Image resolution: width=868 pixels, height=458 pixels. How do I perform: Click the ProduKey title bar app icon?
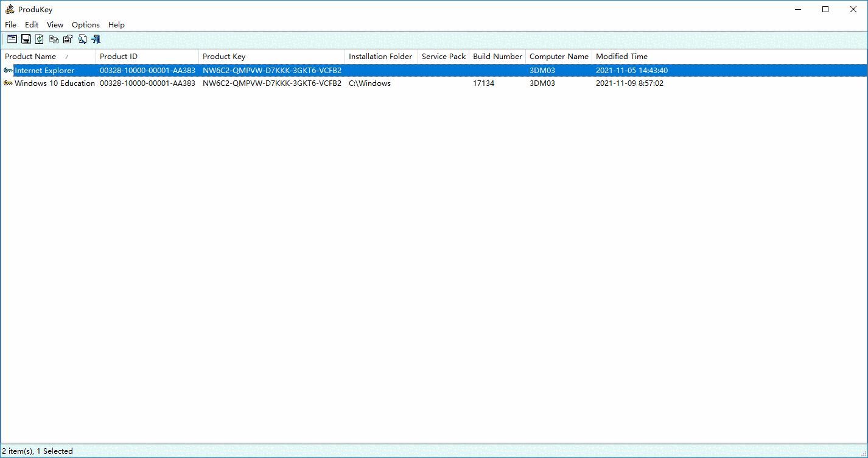click(x=10, y=9)
